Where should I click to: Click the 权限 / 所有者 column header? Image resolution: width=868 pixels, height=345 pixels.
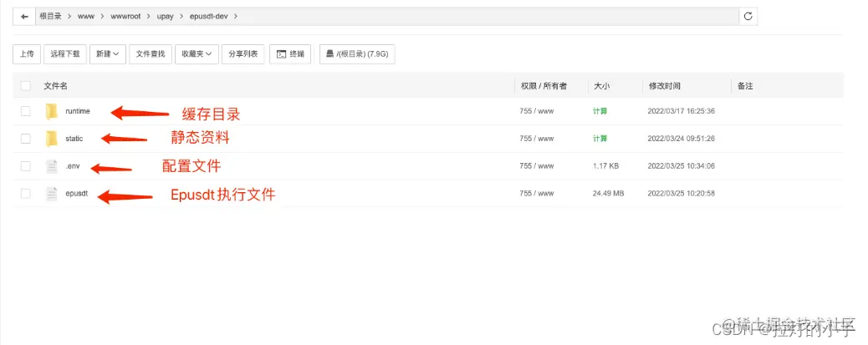click(544, 86)
